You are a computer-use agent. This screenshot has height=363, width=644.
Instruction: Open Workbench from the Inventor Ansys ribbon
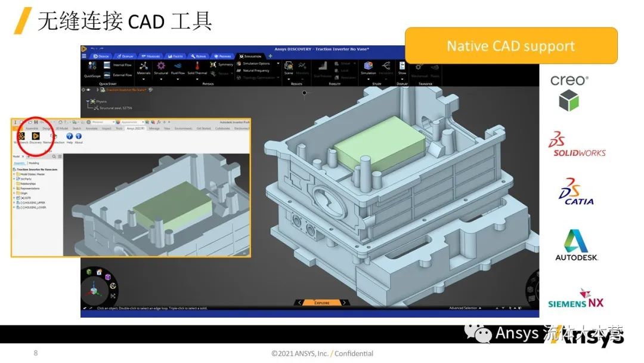coord(21,137)
